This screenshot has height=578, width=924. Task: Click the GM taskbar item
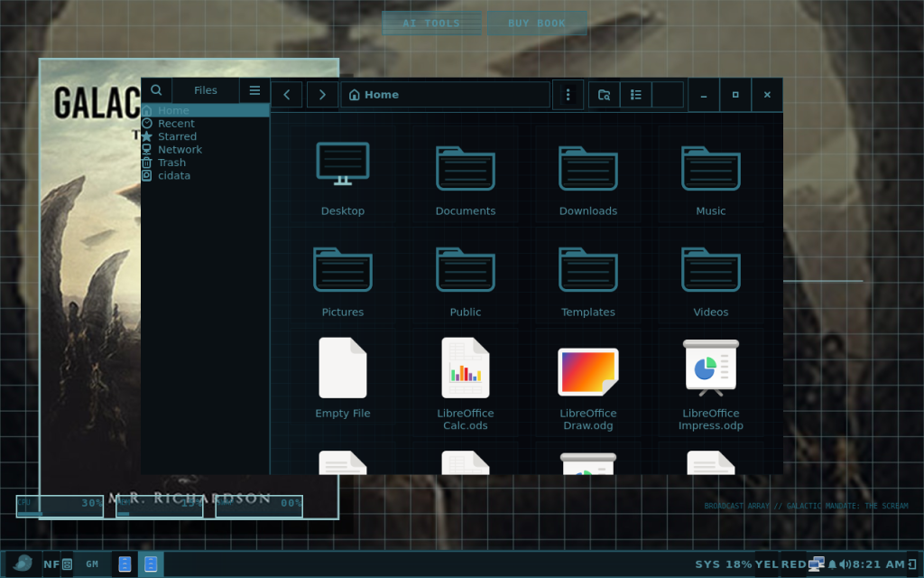[x=92, y=564]
